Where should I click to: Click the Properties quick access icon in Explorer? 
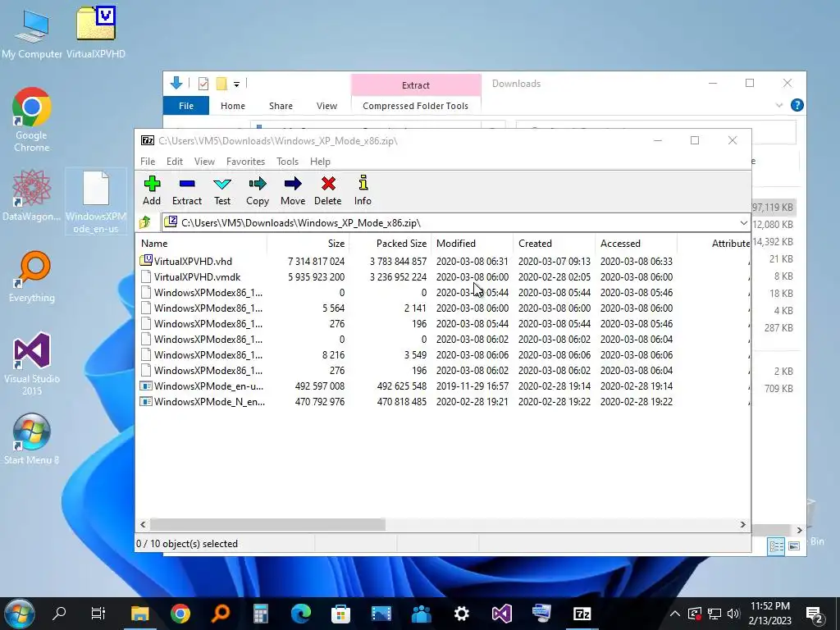(x=203, y=84)
